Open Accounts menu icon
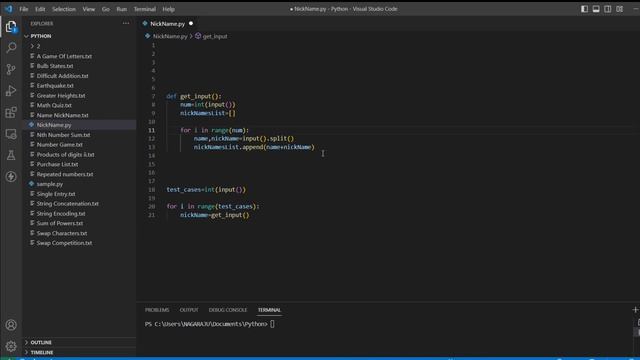Viewport: 640px width, 360px height. coord(11,325)
